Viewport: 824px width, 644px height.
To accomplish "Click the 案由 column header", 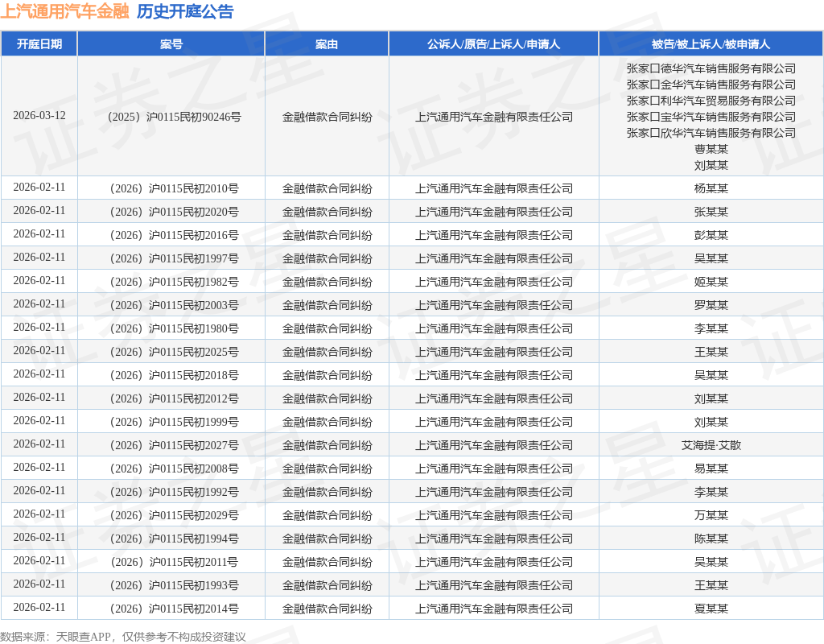I will point(326,44).
